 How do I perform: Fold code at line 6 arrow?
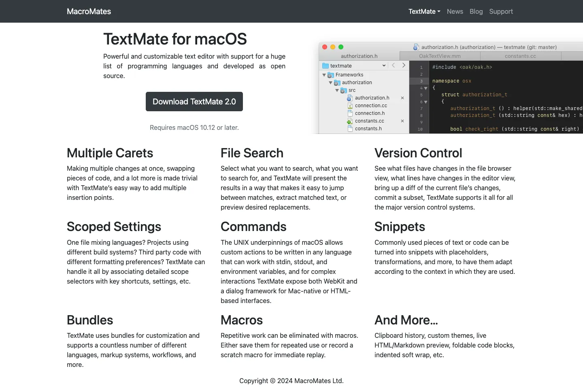pos(426,102)
